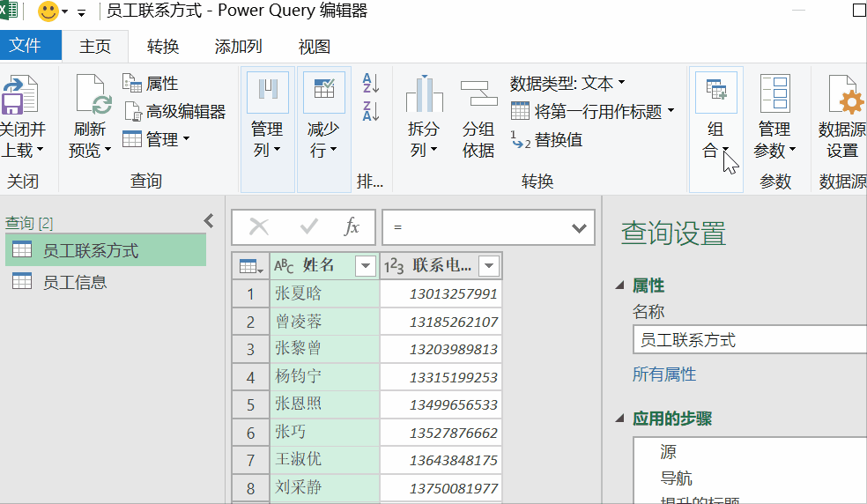Open the quick access toolbar customize menu
867x504 pixels.
click(82, 12)
